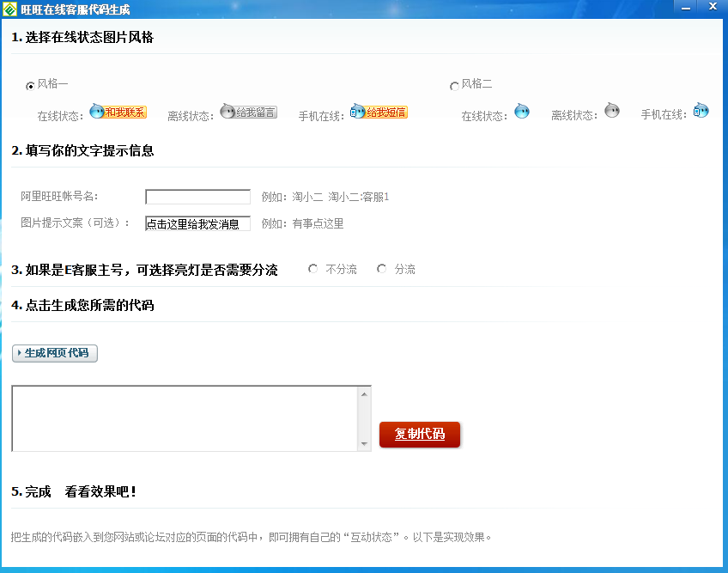Screen dimensions: 728x573
Task: Click inside the generated code text area
Action: pos(185,418)
